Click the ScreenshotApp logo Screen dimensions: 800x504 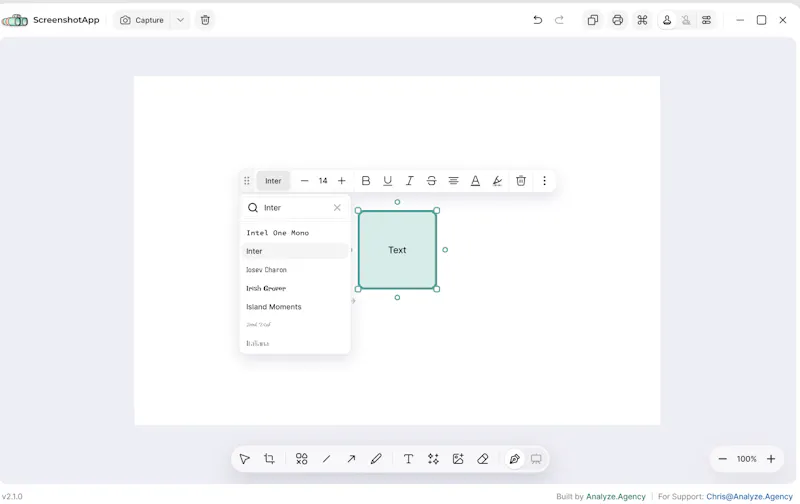15,20
